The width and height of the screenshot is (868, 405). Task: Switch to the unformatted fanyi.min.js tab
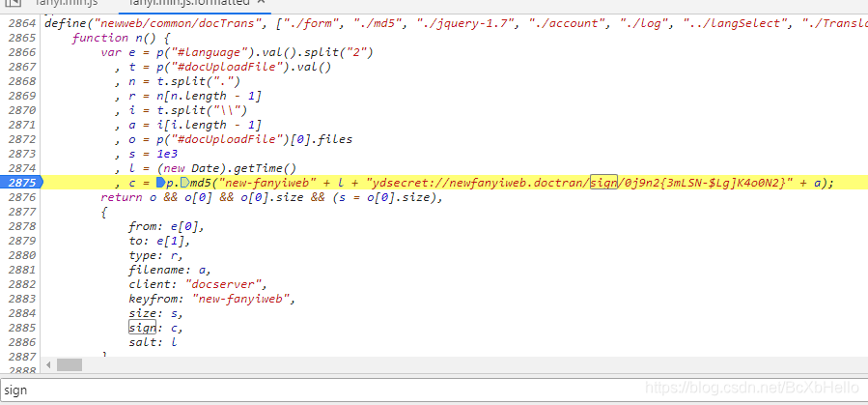pyautogui.click(x=67, y=3)
